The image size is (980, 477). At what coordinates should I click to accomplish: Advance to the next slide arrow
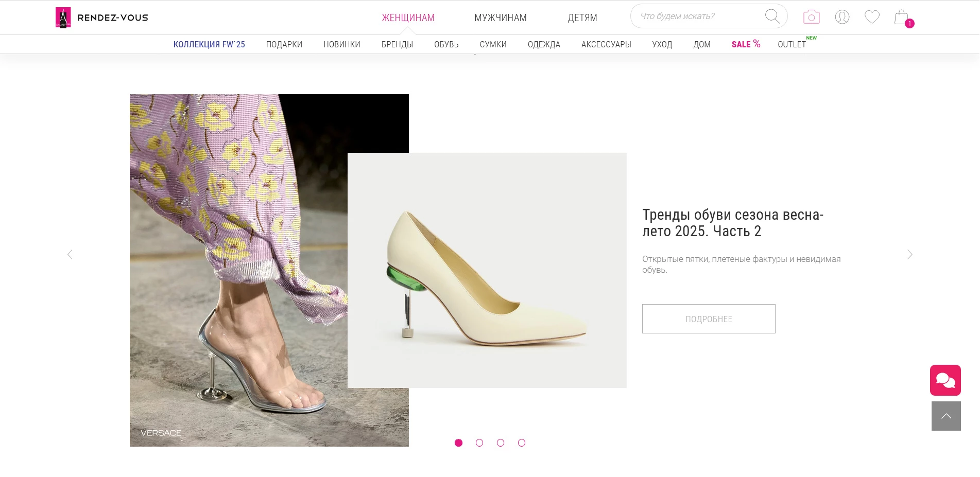point(909,255)
